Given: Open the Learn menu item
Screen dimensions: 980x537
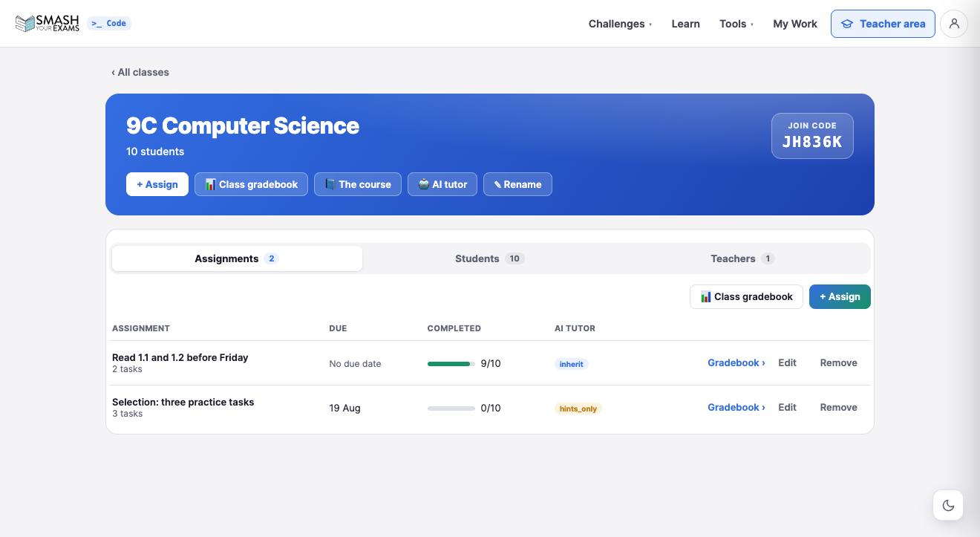Looking at the screenshot, I should [685, 24].
